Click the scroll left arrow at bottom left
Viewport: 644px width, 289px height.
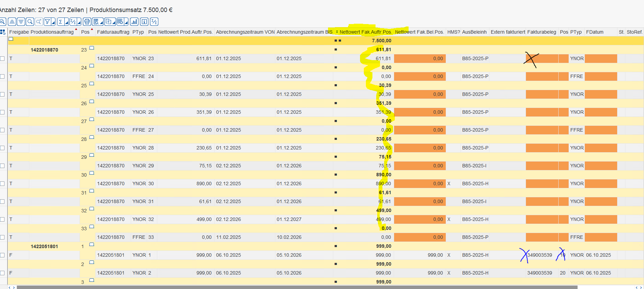point(10,287)
